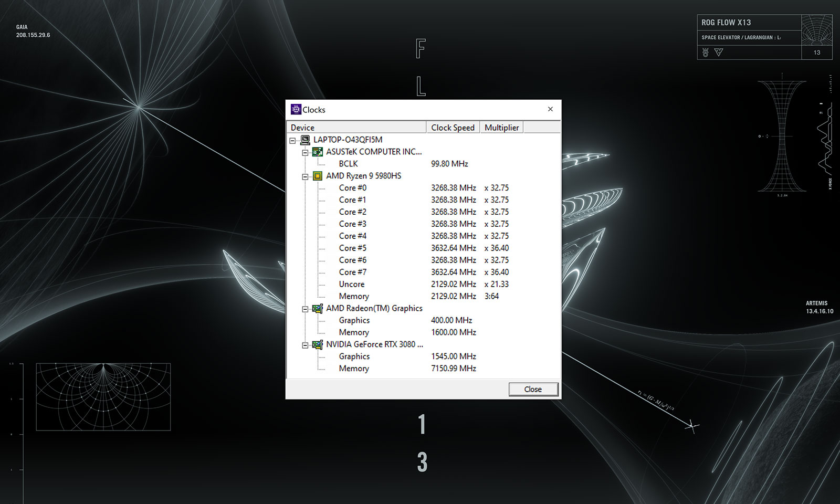Collapse the NVIDIA GeForce RTX 3080 node
The width and height of the screenshot is (840, 504).
[305, 346]
